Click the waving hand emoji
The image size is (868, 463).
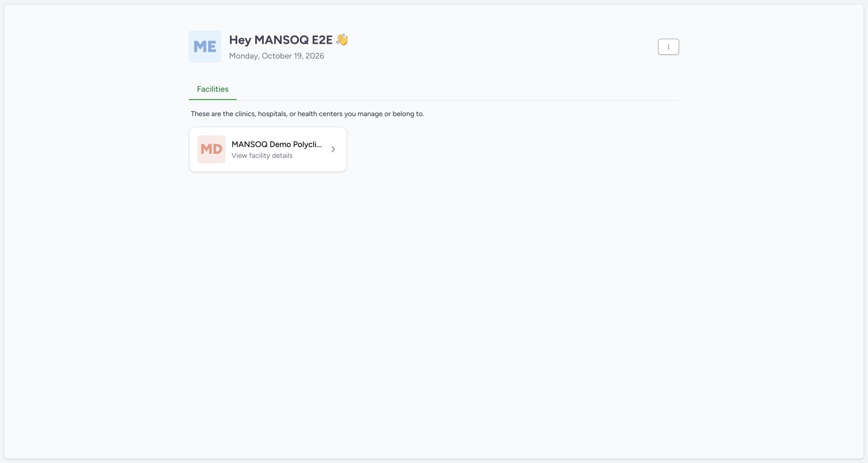(x=342, y=40)
